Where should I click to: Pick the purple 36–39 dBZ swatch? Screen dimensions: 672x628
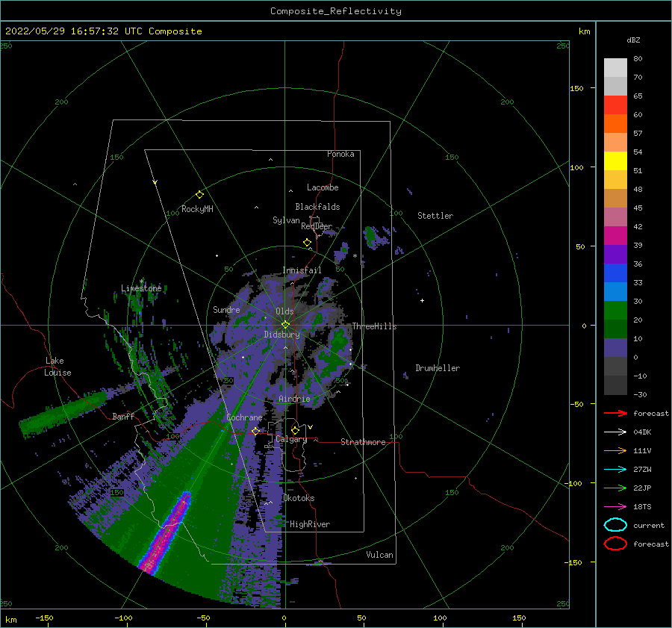[x=615, y=255]
